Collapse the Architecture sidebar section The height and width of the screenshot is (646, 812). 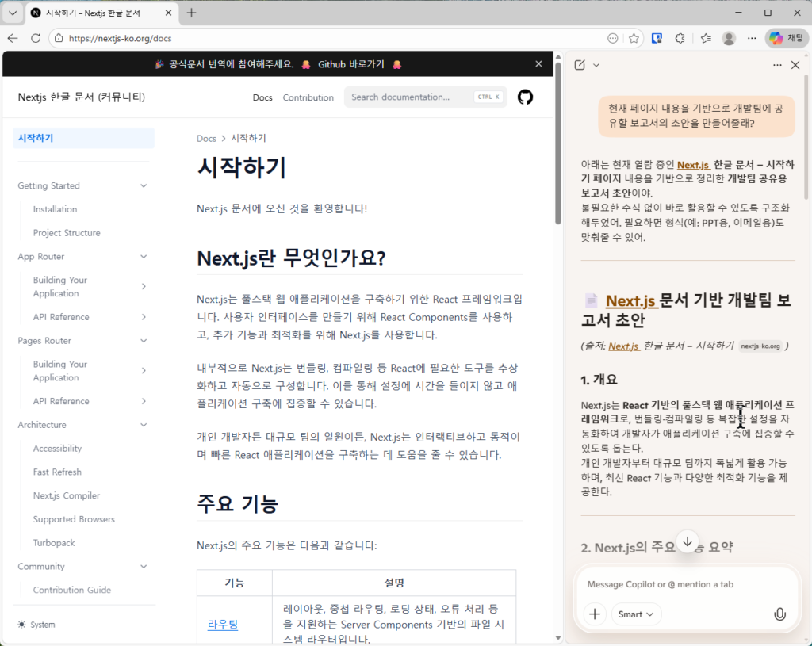pos(144,426)
